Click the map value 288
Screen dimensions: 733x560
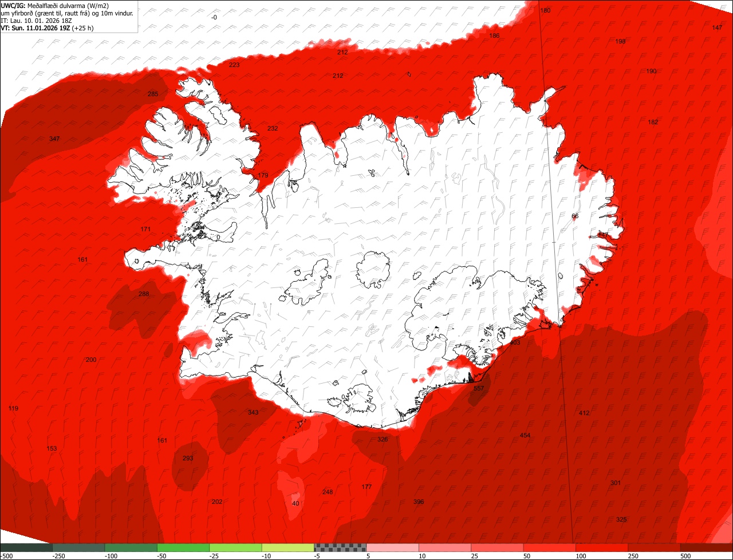[144, 294]
